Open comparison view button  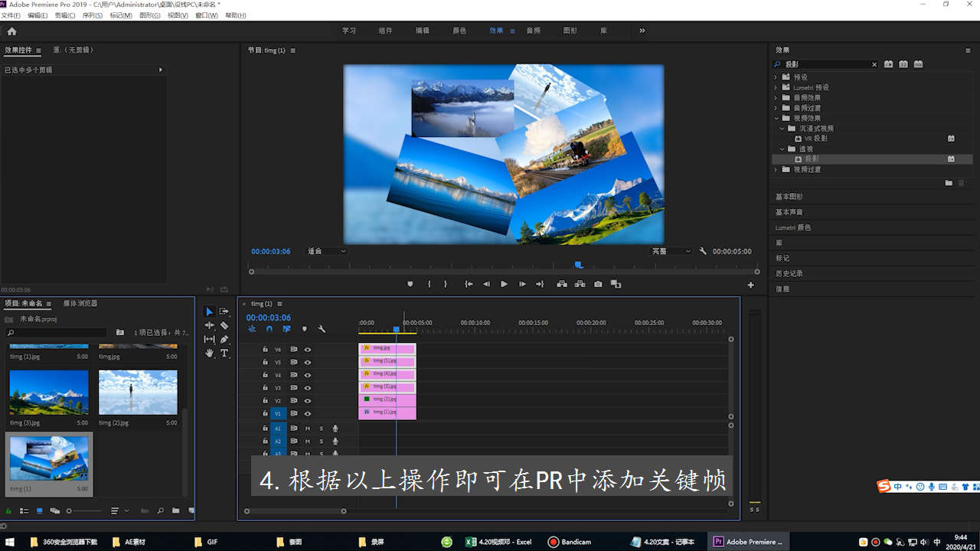pos(616,284)
